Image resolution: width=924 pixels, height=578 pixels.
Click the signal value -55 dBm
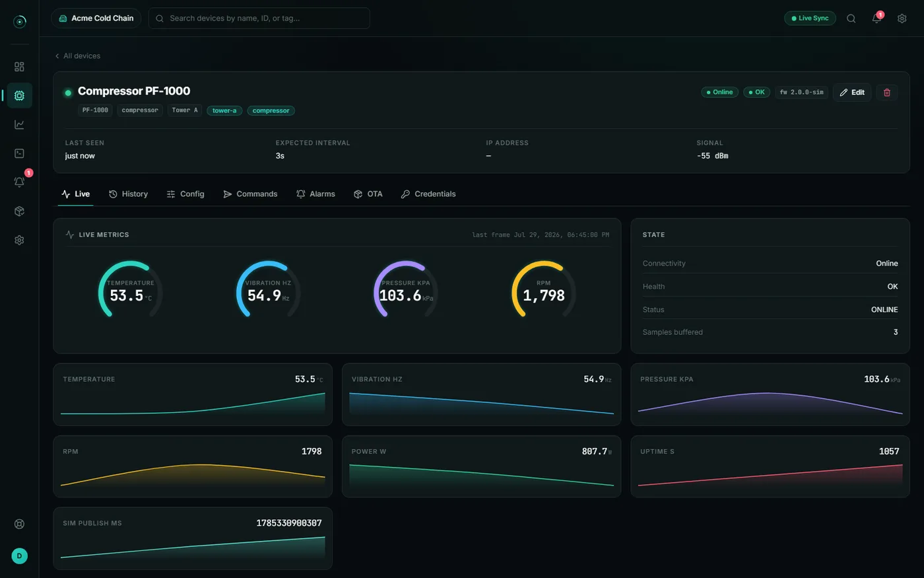713,156
